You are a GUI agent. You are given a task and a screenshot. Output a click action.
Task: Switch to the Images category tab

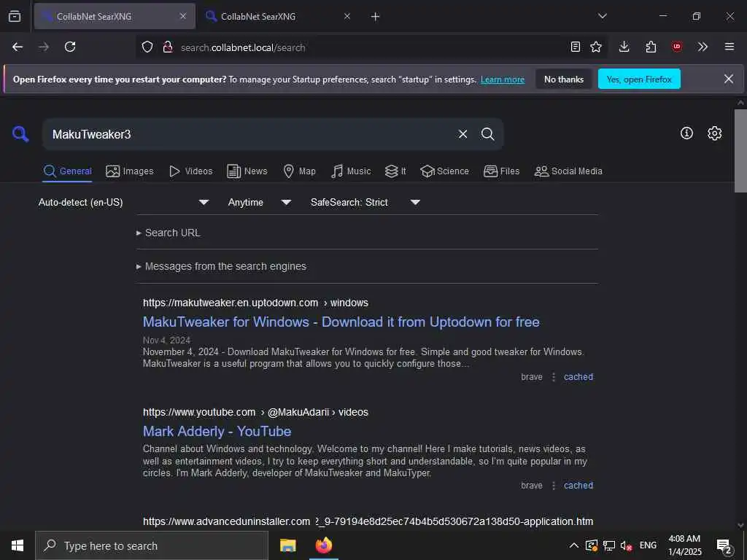click(x=130, y=171)
